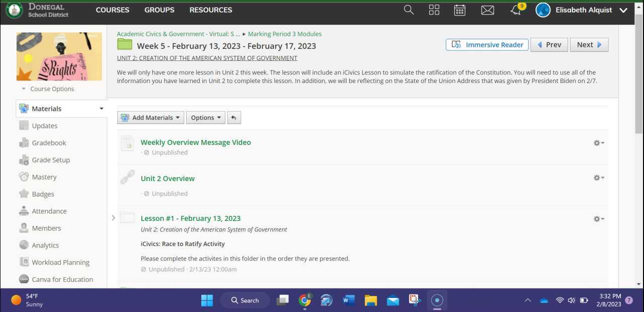
Task: Open gear menu for Unit 2 Overview
Action: (598, 178)
